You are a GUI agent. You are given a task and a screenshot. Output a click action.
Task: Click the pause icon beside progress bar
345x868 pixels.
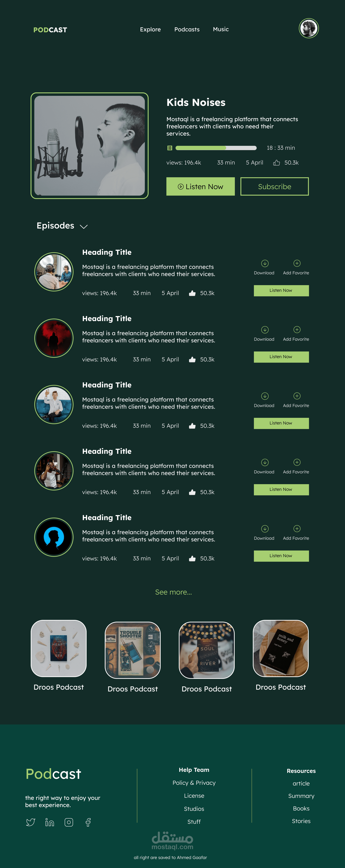(170, 148)
